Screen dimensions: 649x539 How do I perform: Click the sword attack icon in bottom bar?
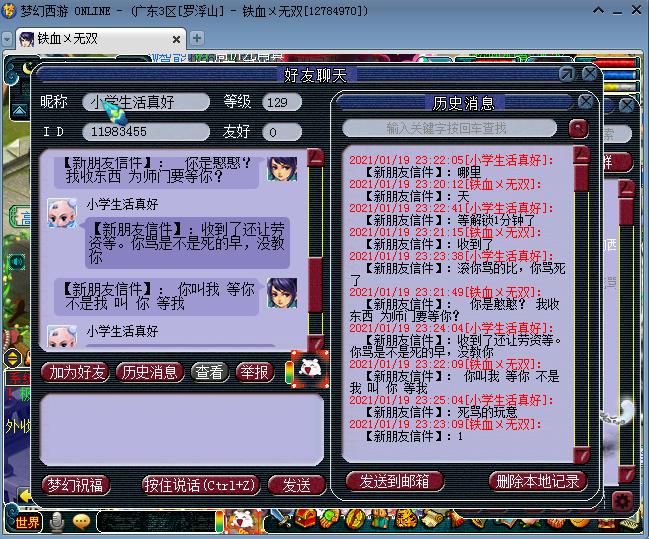click(x=281, y=518)
